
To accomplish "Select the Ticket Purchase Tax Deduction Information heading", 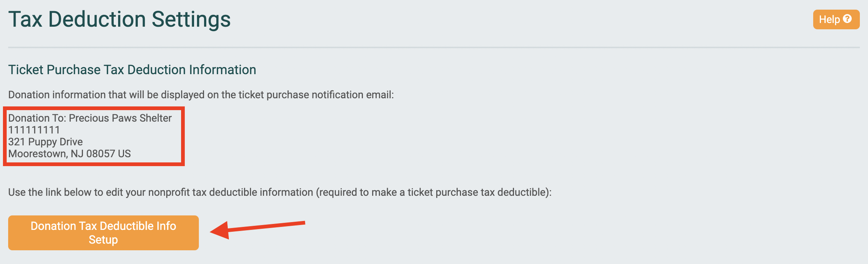I will click(x=132, y=69).
